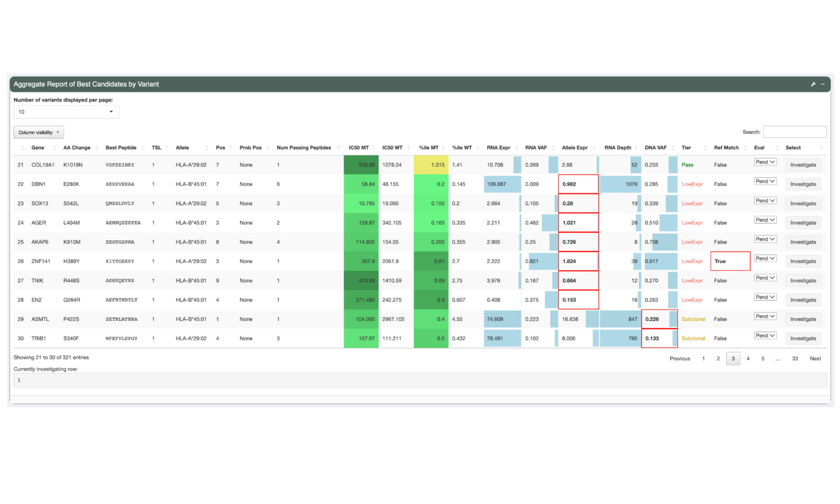Image resolution: width=840 pixels, height=504 pixels.
Task: Sort by Ref Match column header
Action: (726, 148)
